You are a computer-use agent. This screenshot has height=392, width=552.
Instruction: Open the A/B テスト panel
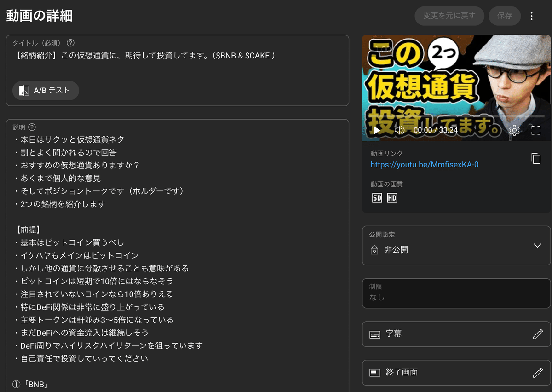click(x=45, y=90)
